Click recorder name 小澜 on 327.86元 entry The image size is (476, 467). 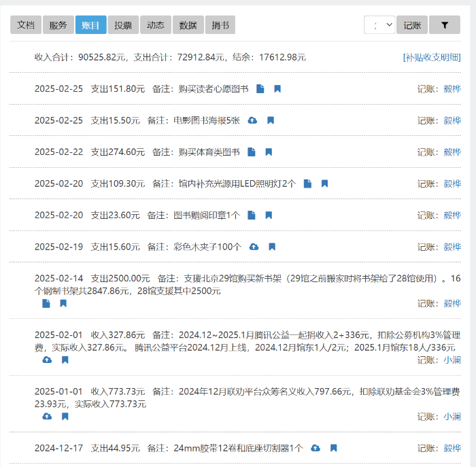point(452,360)
